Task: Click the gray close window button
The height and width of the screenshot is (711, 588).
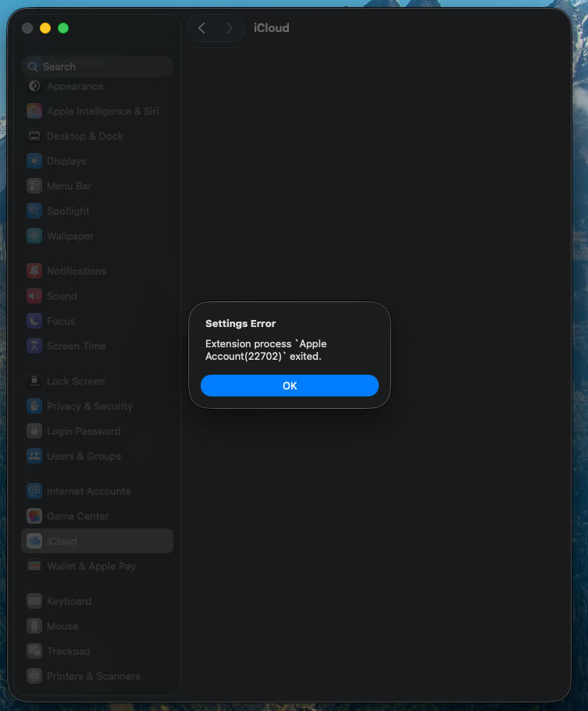Action: pos(27,28)
